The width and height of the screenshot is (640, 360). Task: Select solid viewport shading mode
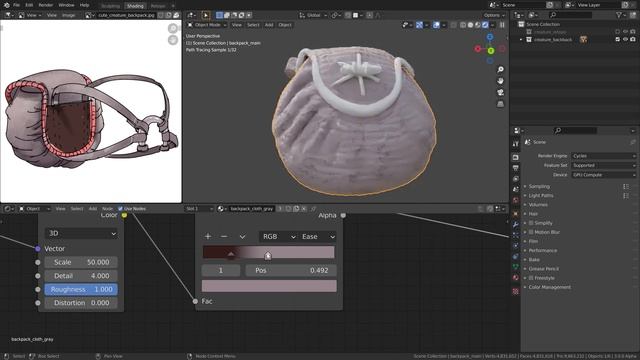coord(470,25)
